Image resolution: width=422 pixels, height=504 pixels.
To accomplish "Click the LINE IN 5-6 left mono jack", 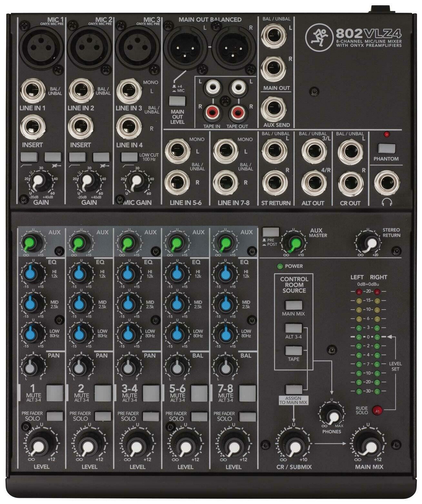I will click(178, 151).
